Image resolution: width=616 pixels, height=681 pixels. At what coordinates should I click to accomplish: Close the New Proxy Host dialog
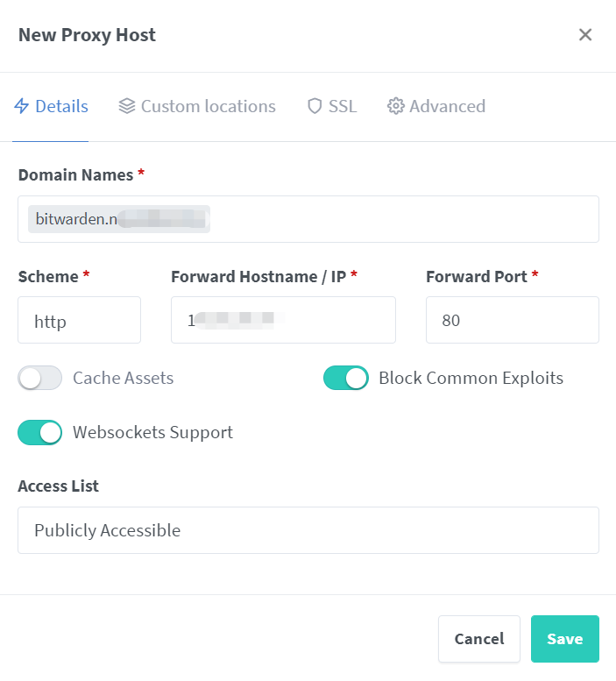coord(585,35)
